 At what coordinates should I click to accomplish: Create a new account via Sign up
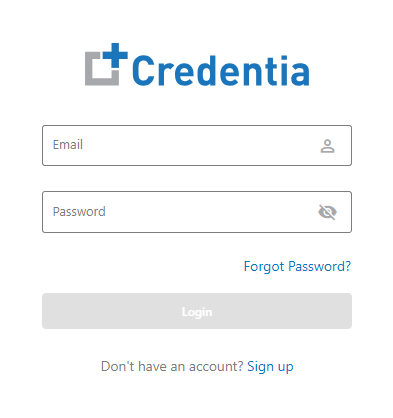(270, 367)
